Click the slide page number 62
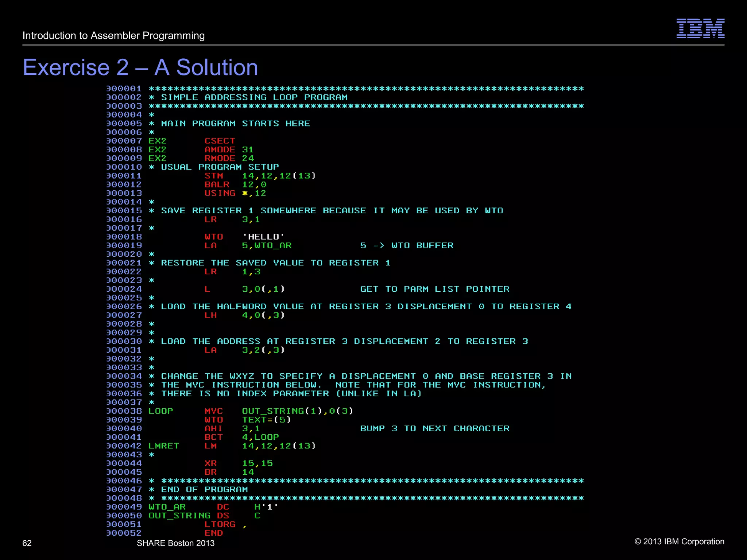 (27, 543)
